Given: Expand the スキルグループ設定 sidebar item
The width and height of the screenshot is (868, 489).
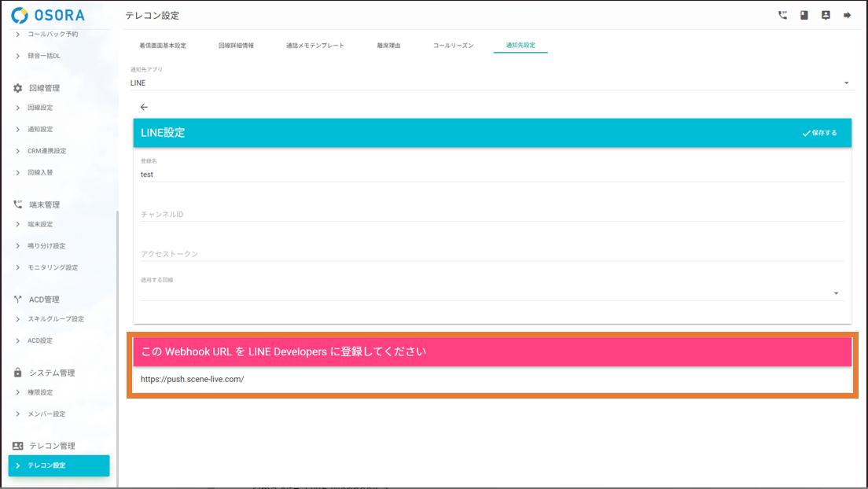Looking at the screenshot, I should tap(55, 319).
